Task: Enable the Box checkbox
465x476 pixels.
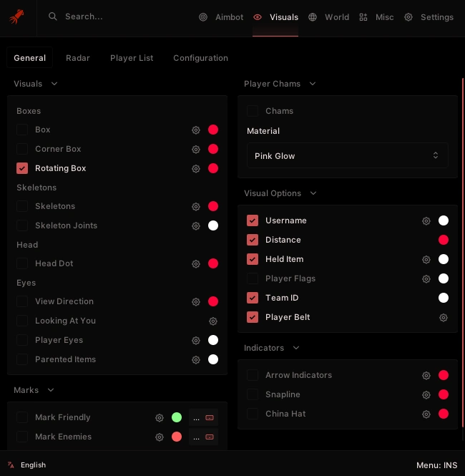Action: pyautogui.click(x=22, y=130)
